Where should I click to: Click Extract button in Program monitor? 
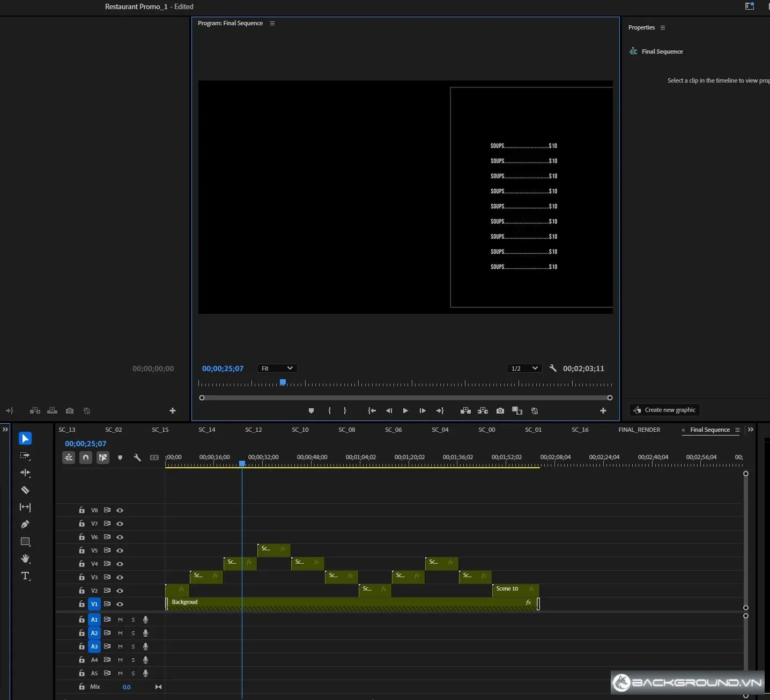(483, 411)
